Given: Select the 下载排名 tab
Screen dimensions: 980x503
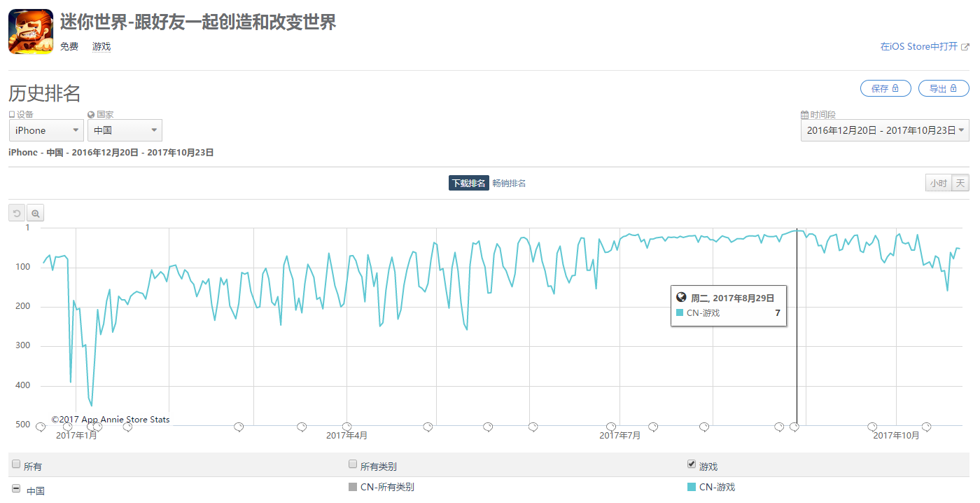Looking at the screenshot, I should pyautogui.click(x=468, y=183).
